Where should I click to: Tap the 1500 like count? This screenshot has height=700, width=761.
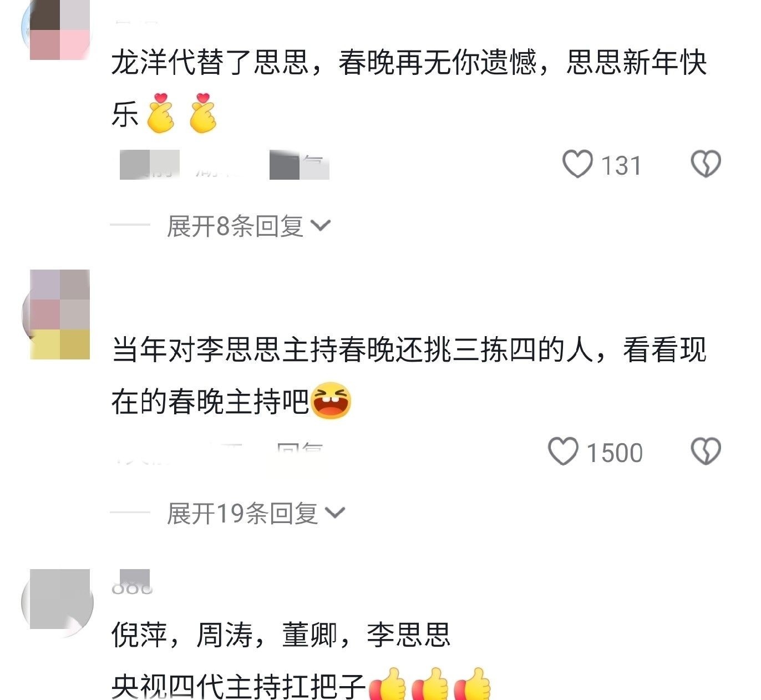coord(615,453)
